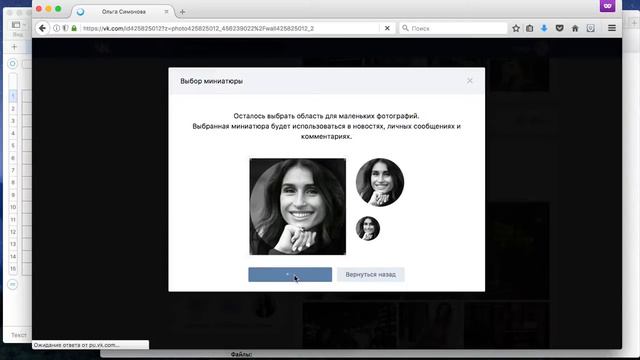Close the Ольга Симонова tab
The image size is (640, 360).
coord(166,12)
